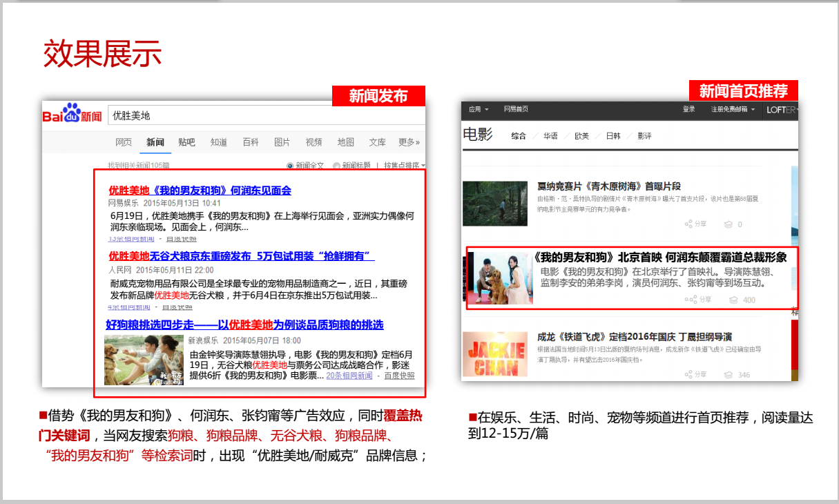Click share icon under 青木原树海 article
This screenshot has height=504, width=839.
tap(688, 224)
